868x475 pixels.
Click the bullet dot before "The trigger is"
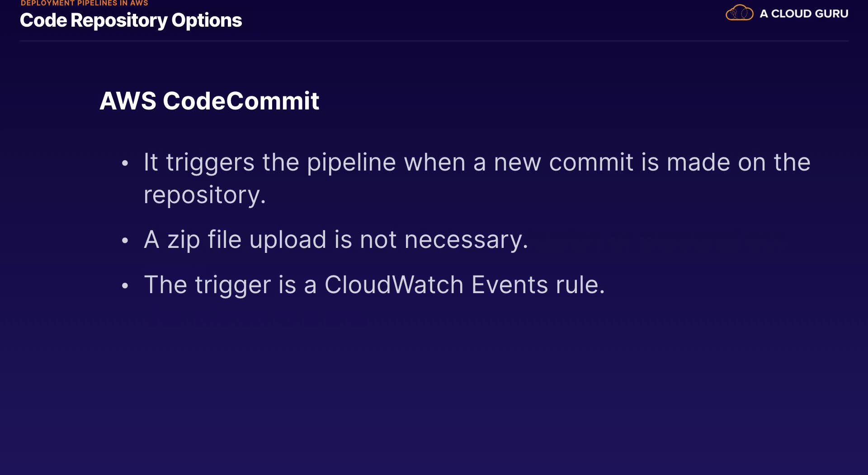point(125,285)
